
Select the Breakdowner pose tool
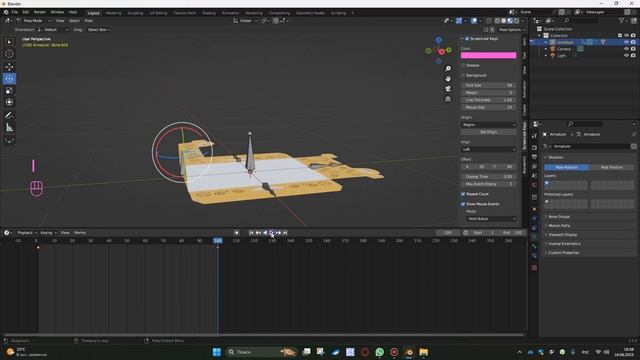9,140
